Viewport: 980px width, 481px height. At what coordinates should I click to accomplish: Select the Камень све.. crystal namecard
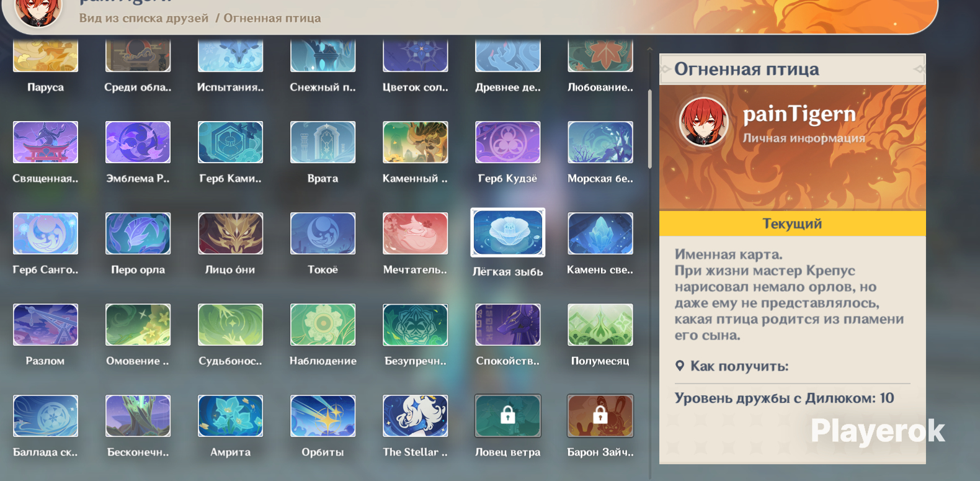(x=600, y=233)
